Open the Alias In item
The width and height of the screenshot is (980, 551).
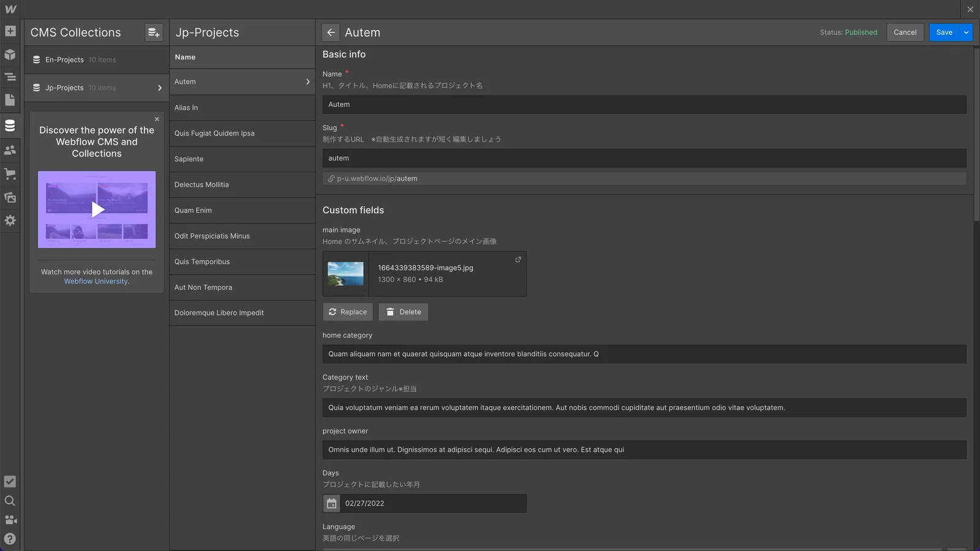(242, 108)
